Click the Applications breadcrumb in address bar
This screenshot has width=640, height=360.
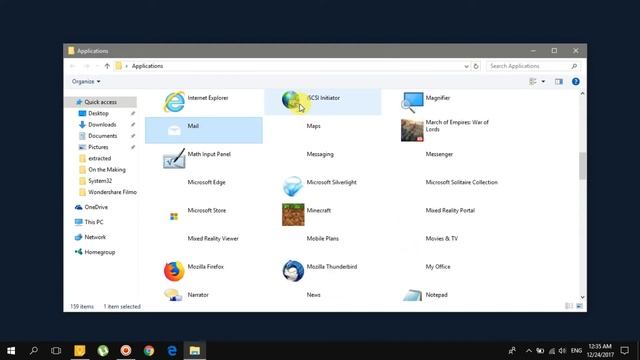[x=147, y=66]
